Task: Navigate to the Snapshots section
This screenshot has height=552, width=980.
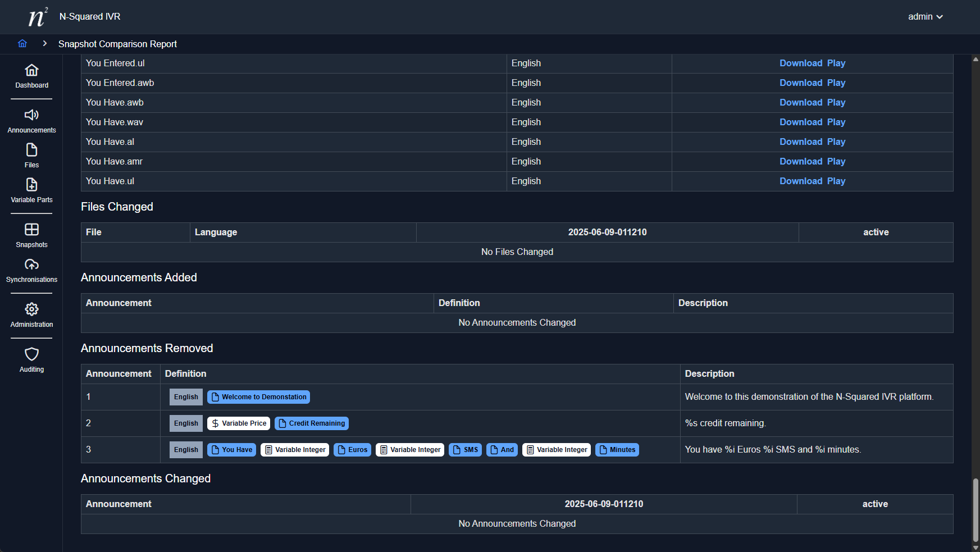Action: [31, 236]
